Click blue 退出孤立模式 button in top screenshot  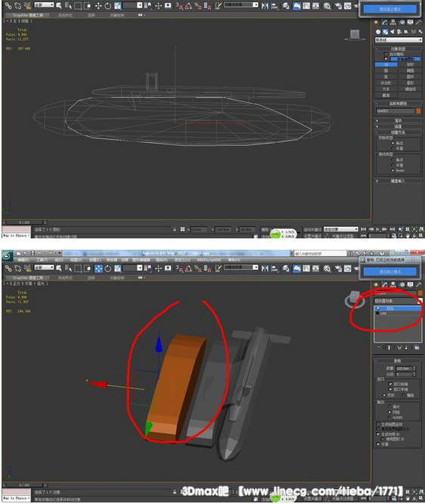[x=390, y=9]
